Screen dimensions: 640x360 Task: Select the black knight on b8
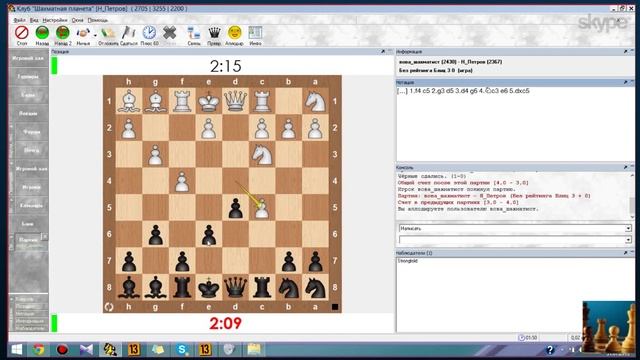(289, 287)
